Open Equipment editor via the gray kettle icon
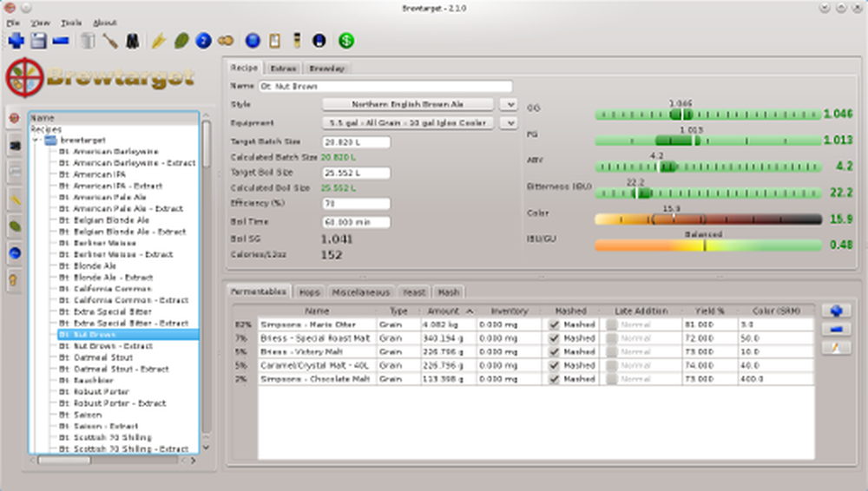The height and width of the screenshot is (491, 868). coord(87,41)
